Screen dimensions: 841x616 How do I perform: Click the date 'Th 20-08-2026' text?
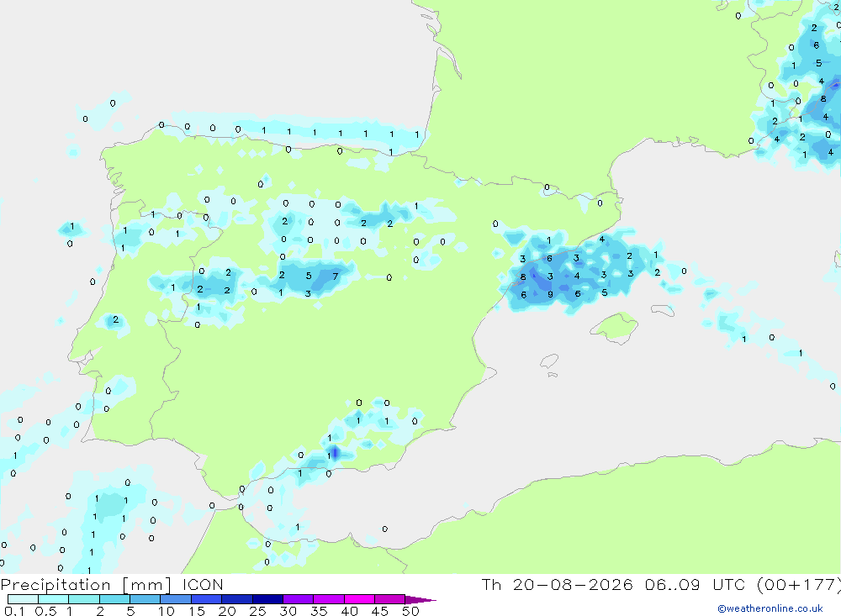tap(558, 584)
